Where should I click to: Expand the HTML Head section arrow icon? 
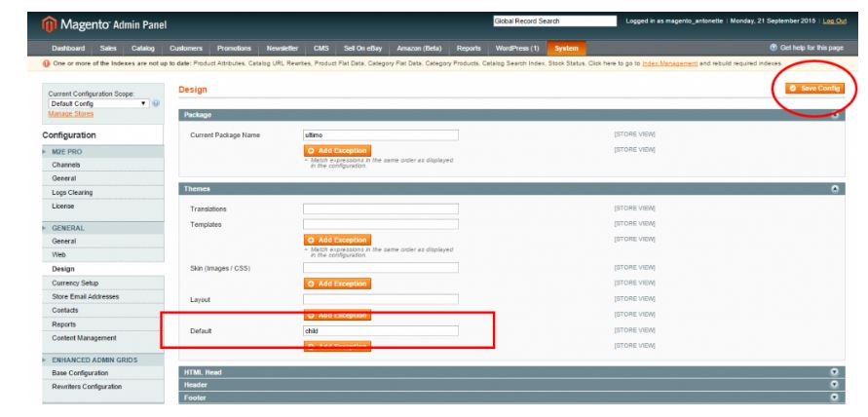(x=835, y=372)
